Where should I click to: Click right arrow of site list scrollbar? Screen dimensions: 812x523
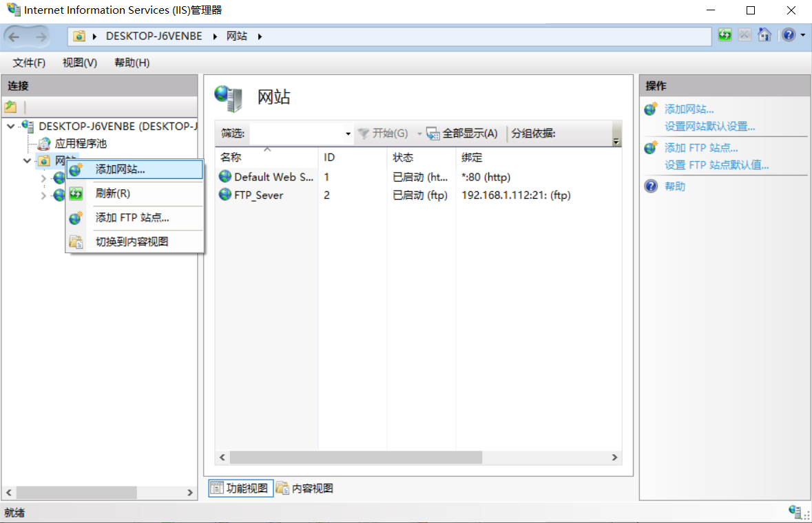[x=615, y=458]
